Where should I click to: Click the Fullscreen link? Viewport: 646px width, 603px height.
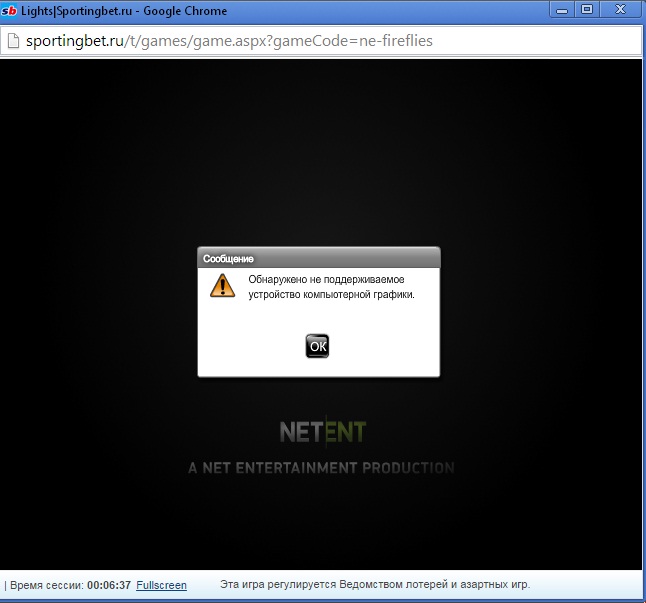[x=162, y=585]
